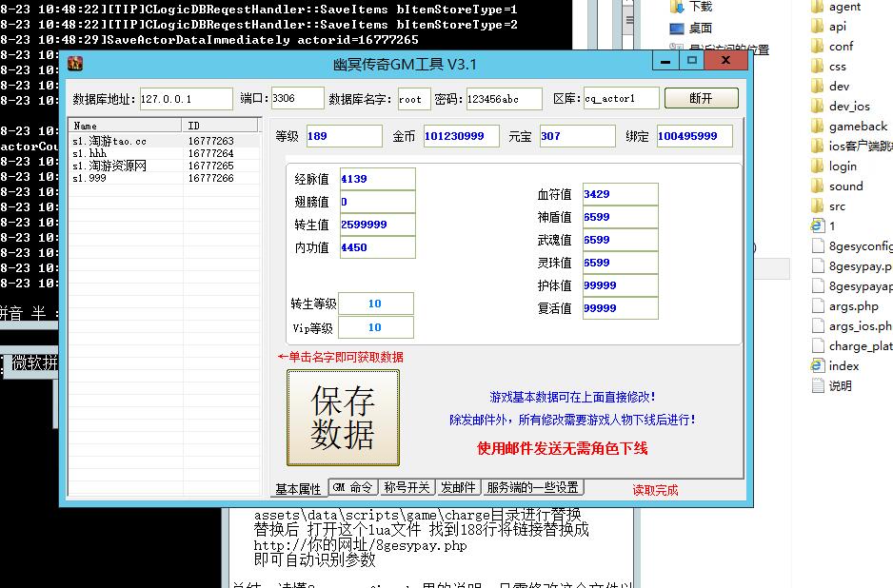Viewport: 893px width, 588px height.
Task: Click the 金币 gold value field
Action: pos(461,136)
